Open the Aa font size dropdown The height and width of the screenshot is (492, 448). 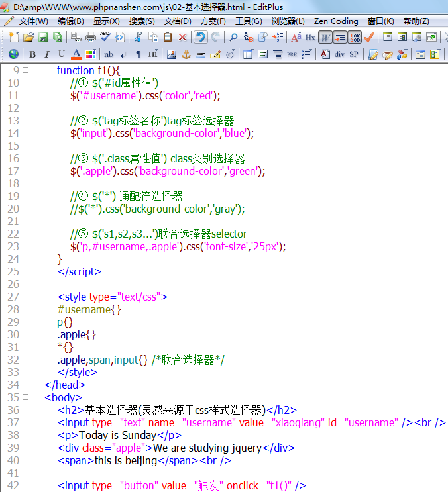click(296, 37)
